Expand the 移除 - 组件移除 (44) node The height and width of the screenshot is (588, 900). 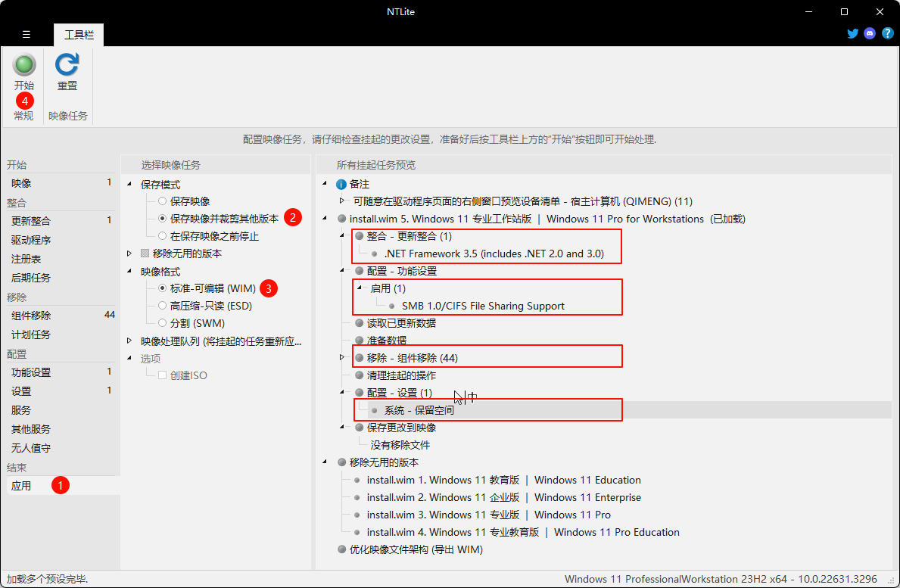click(342, 357)
